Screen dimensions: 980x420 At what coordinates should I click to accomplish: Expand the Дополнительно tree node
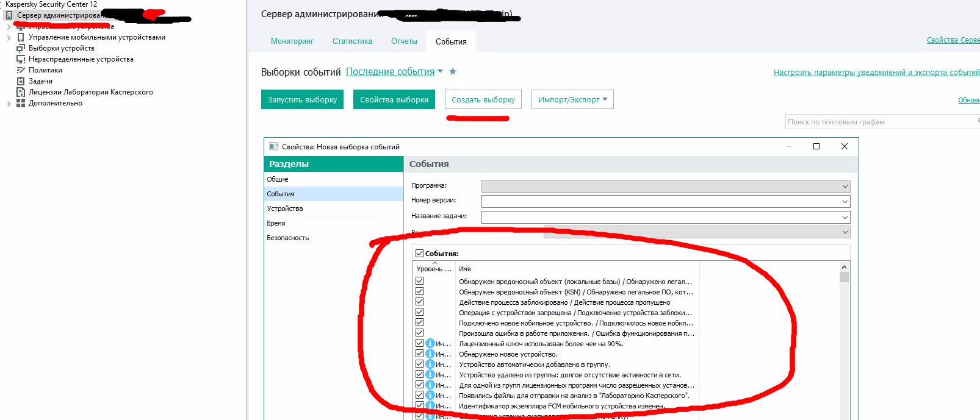click(x=9, y=103)
